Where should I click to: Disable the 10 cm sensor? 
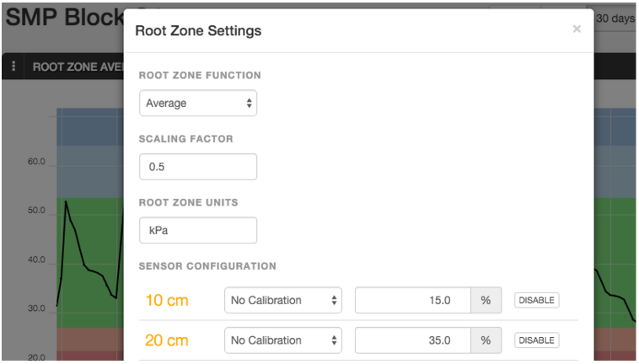(x=537, y=300)
